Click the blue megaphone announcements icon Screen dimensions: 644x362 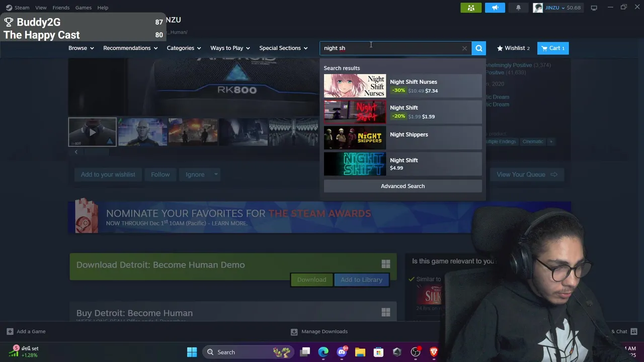click(495, 8)
